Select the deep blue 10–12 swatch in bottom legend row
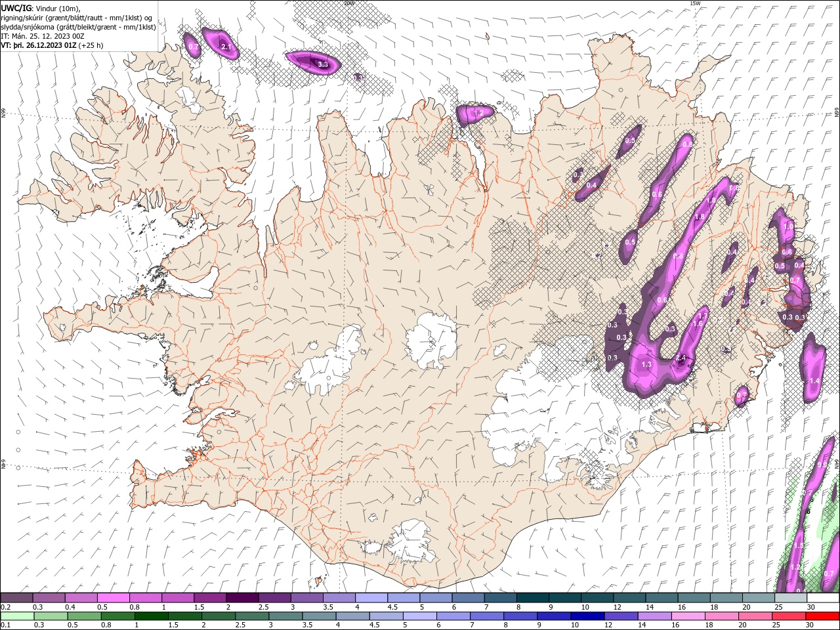 point(587,616)
